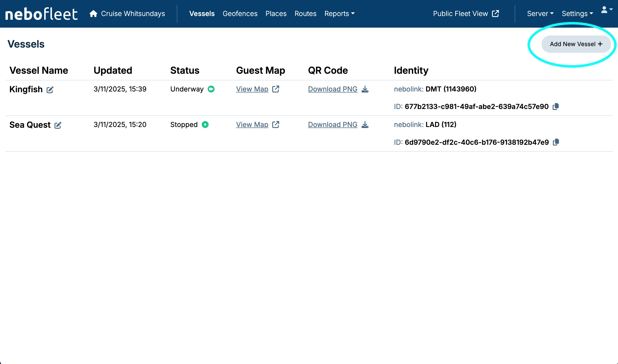Click the external link icon beside the Kingfish View Map link
Image resolution: width=618 pixels, height=364 pixels.
276,89
